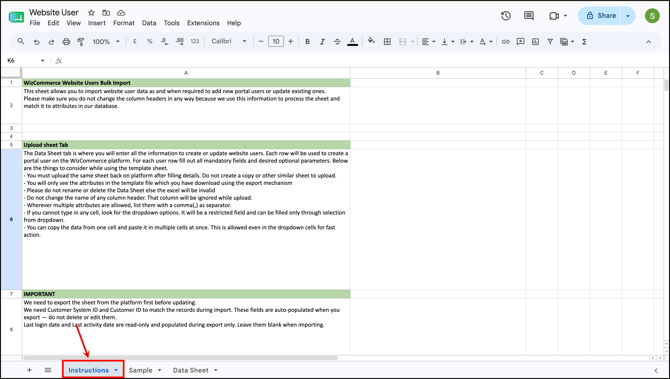Open the View menu

(x=73, y=23)
